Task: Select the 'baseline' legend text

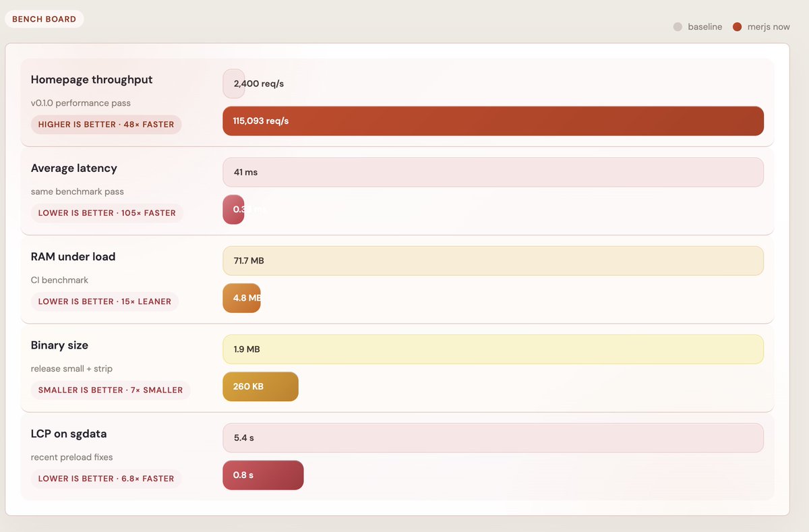Action: click(705, 27)
